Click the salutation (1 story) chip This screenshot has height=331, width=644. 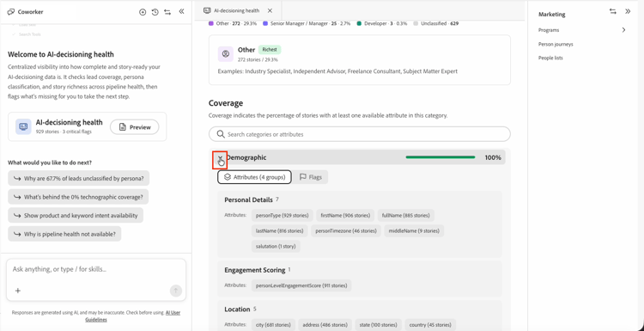click(276, 246)
